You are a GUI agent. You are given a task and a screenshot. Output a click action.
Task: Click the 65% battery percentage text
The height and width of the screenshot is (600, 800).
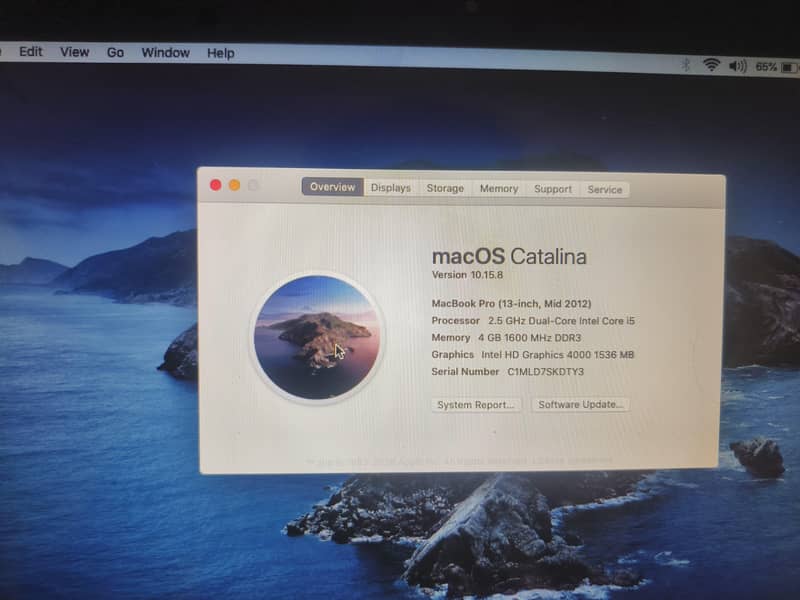click(x=766, y=67)
